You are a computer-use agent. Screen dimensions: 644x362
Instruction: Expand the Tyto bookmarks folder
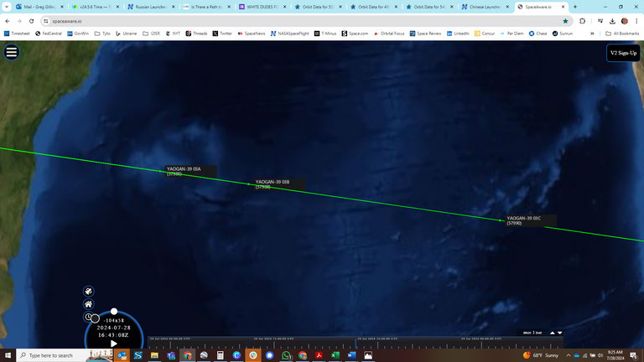tap(102, 34)
